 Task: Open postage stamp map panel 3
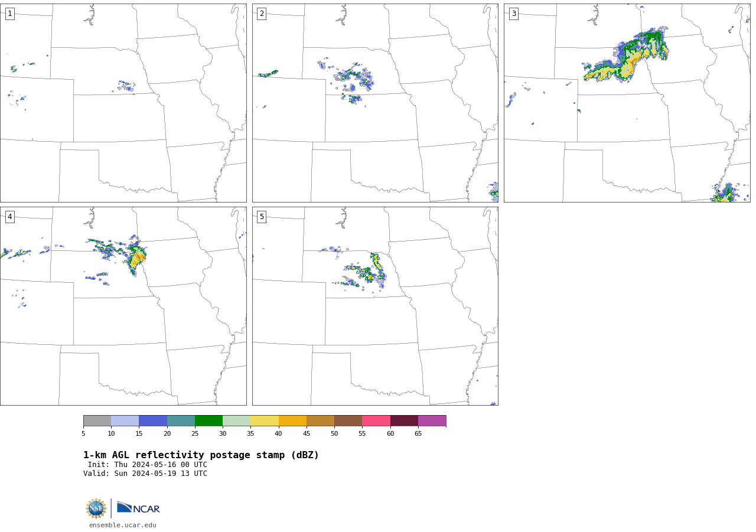pos(627,103)
